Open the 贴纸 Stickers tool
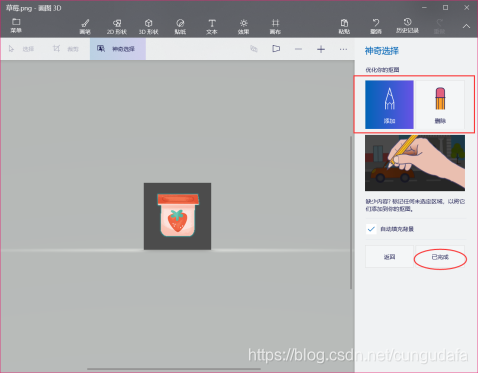 coord(180,27)
